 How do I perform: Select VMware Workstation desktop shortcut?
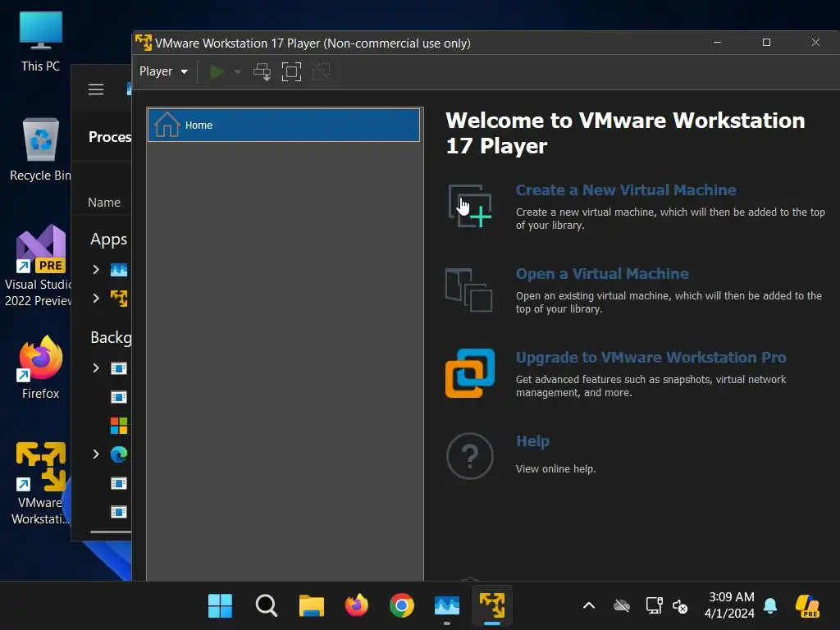click(x=41, y=484)
